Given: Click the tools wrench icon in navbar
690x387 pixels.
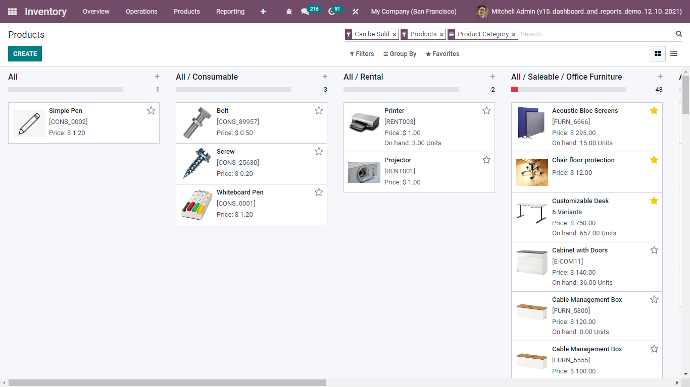Looking at the screenshot, I should (355, 12).
